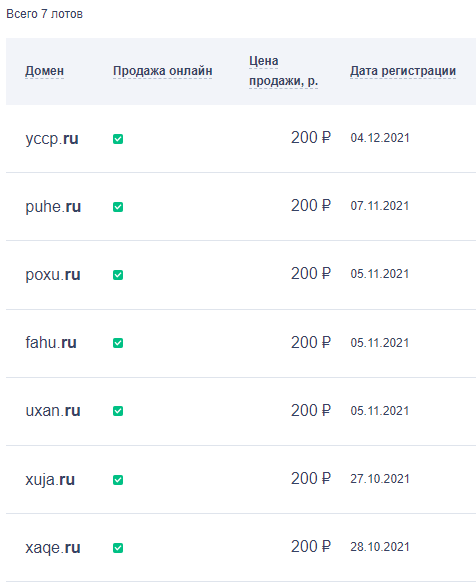Open the yccp.ru domain lot
476x586 pixels.
(x=52, y=139)
